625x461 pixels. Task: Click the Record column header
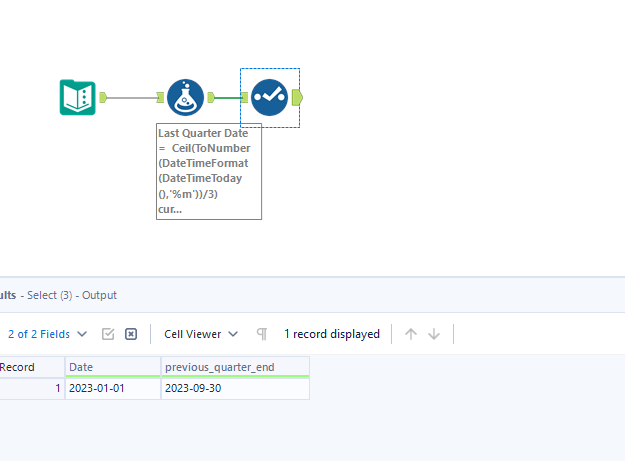tap(32, 367)
